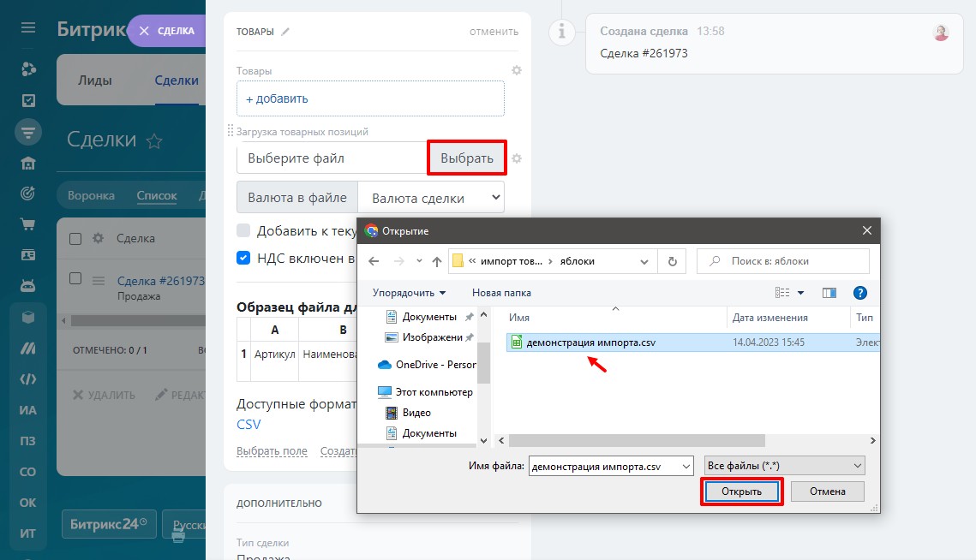Open the recent locations dropdown arrow
This screenshot has width=976, height=560.
coord(419,261)
